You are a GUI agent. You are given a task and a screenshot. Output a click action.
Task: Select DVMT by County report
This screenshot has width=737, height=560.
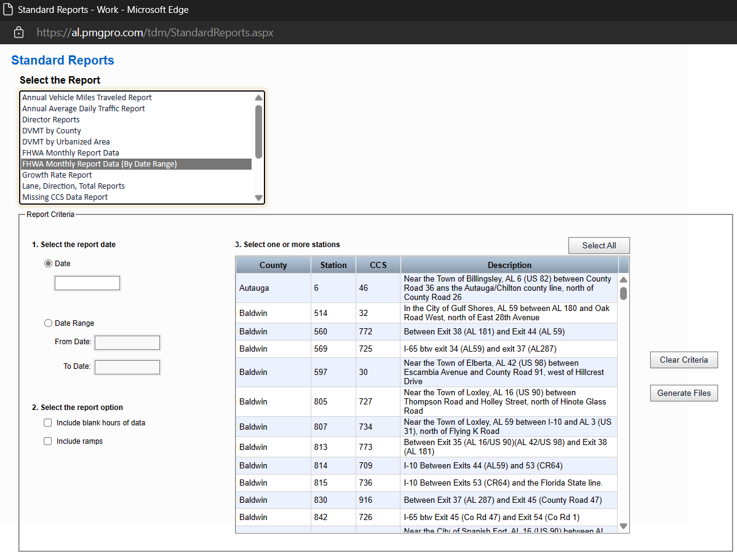tap(137, 130)
